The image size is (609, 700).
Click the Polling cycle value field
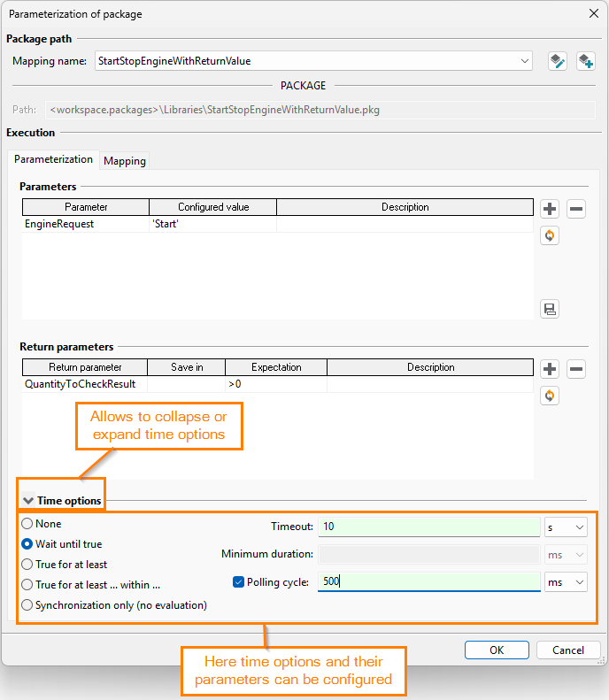tap(429, 581)
